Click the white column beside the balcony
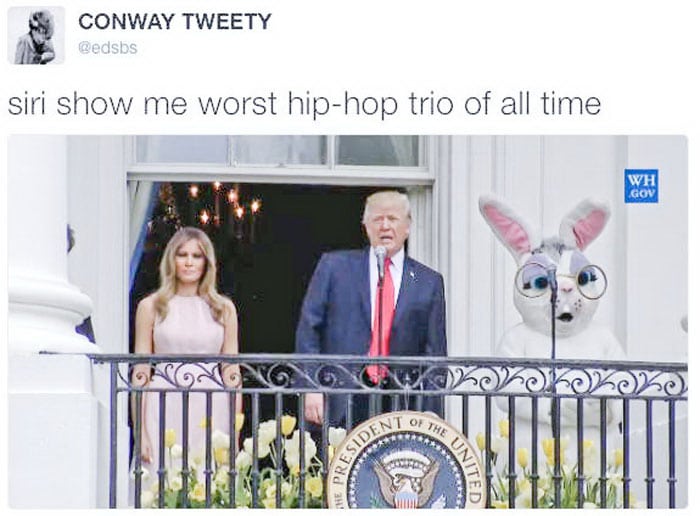The image size is (700, 516). pos(49,321)
